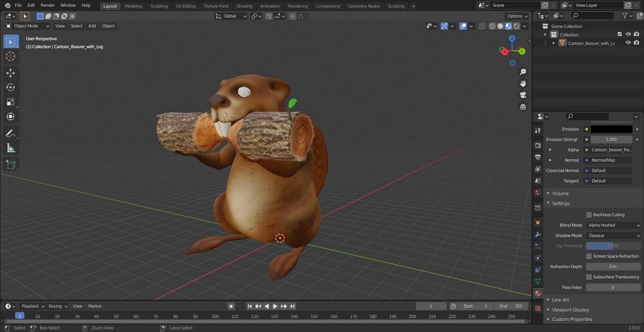Open the Render properties tab

pos(538,145)
